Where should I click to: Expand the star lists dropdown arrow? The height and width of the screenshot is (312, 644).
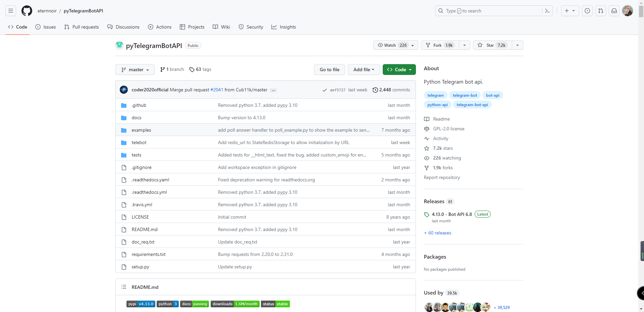pos(518,45)
